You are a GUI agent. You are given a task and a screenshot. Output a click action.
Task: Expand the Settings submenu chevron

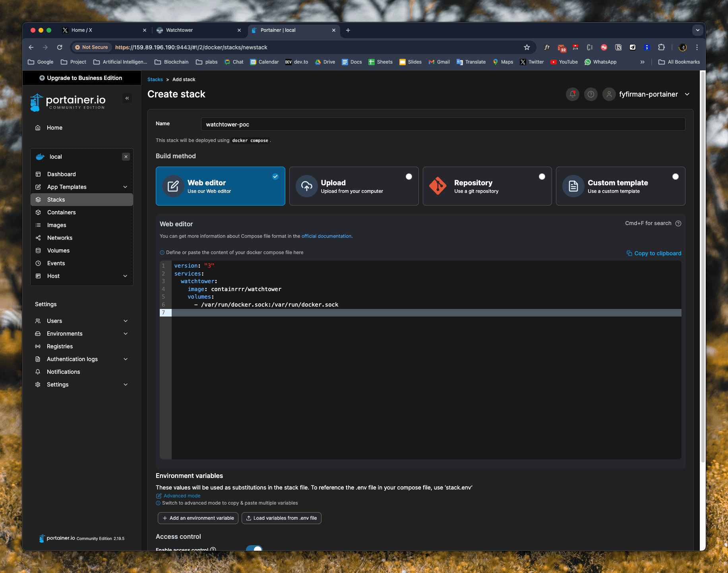pos(126,385)
